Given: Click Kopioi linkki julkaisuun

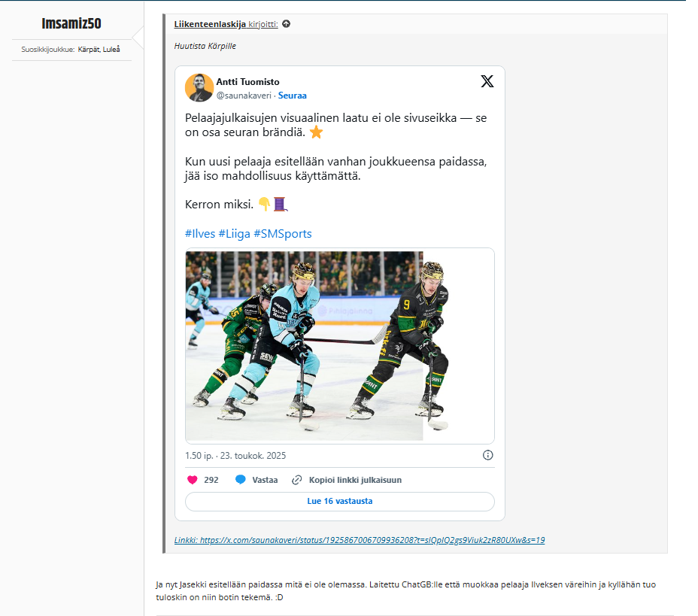Looking at the screenshot, I should click(x=355, y=480).
